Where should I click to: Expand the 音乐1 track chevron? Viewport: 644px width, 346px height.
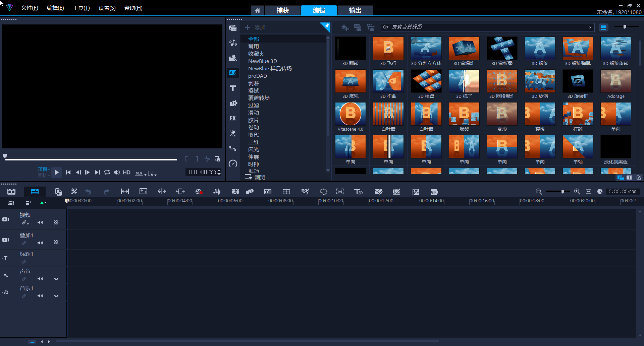[56, 296]
